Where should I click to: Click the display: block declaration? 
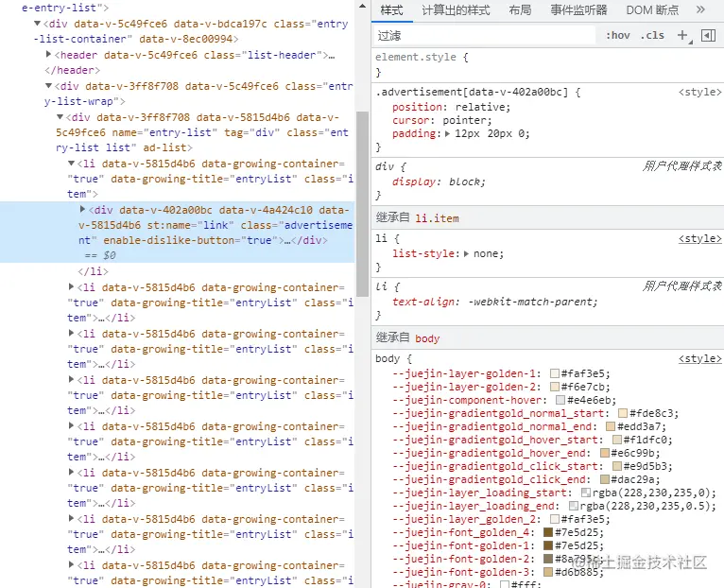[x=439, y=182]
